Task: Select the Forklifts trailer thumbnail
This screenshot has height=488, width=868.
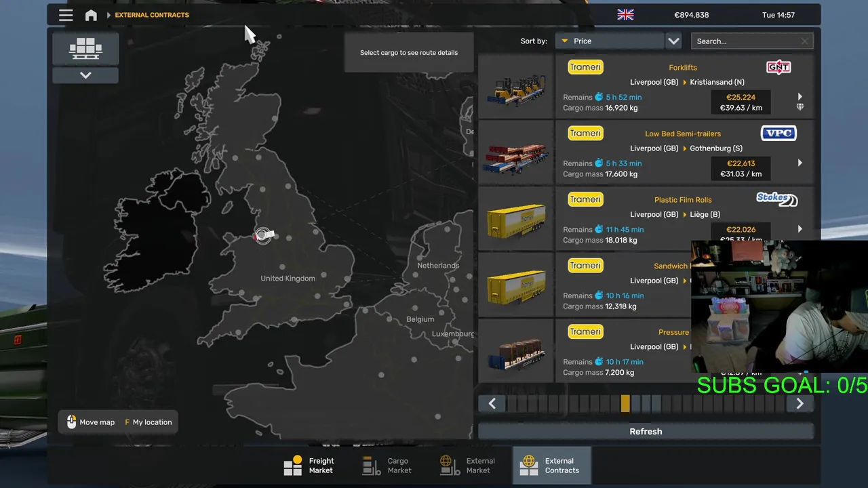Action: tap(516, 87)
